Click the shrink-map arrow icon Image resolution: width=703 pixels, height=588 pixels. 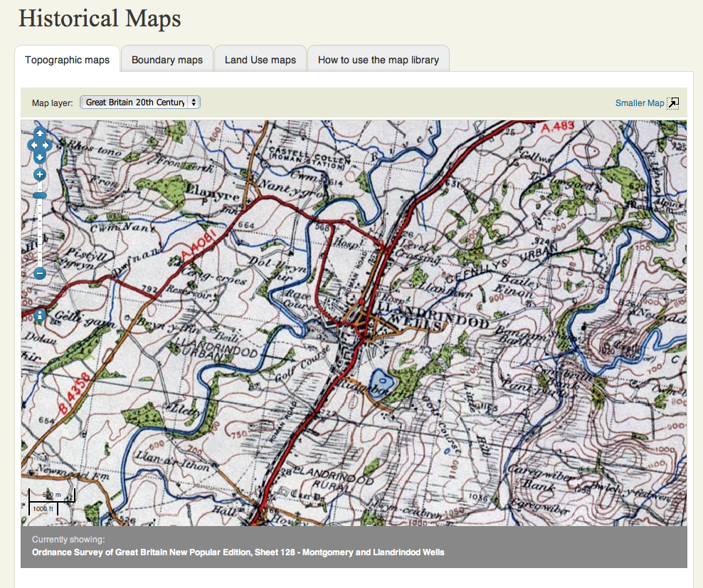pyautogui.click(x=672, y=103)
